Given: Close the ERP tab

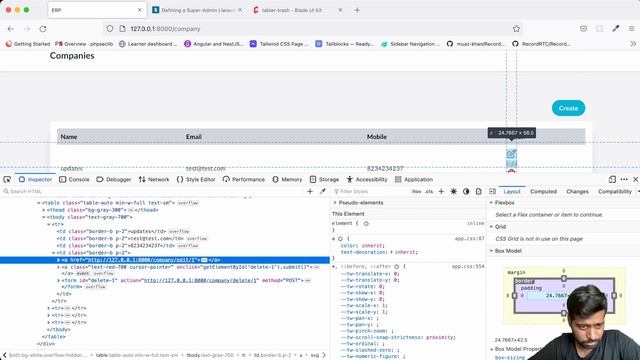Looking at the screenshot, I should (x=139, y=10).
